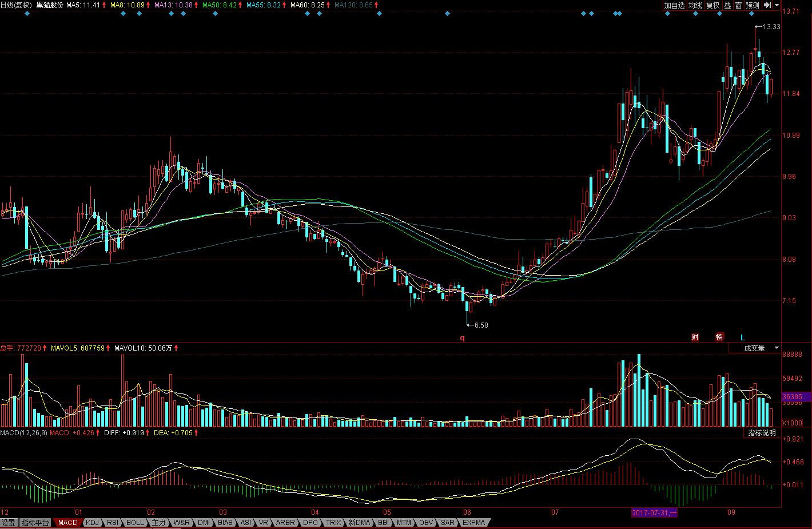Switch to the MTM indicator tab
812x529 pixels.
pyautogui.click(x=404, y=523)
